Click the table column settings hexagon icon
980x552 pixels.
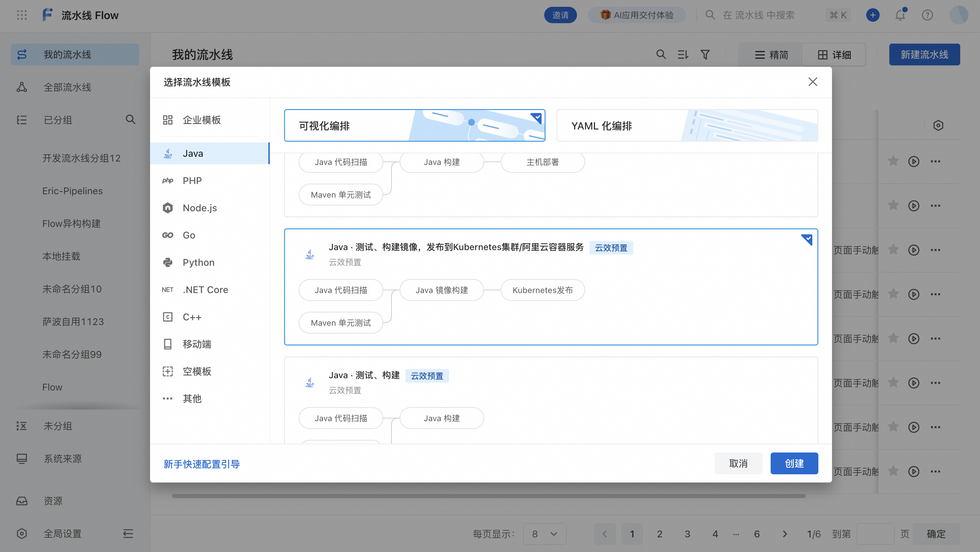point(938,125)
